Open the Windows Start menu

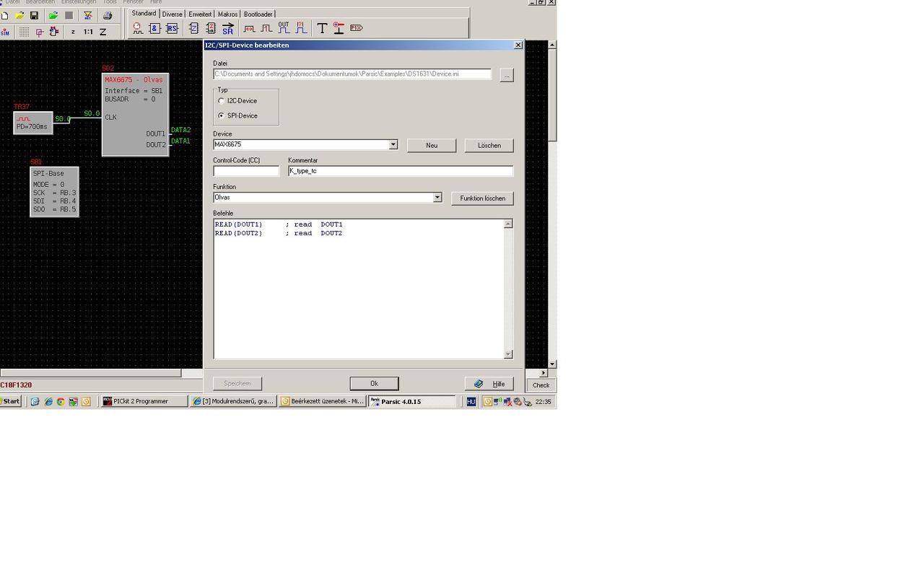(10, 401)
